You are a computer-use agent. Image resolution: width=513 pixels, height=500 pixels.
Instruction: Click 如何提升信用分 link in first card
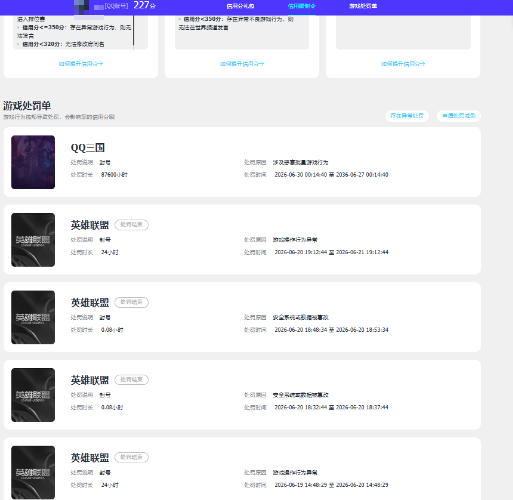pos(81,64)
